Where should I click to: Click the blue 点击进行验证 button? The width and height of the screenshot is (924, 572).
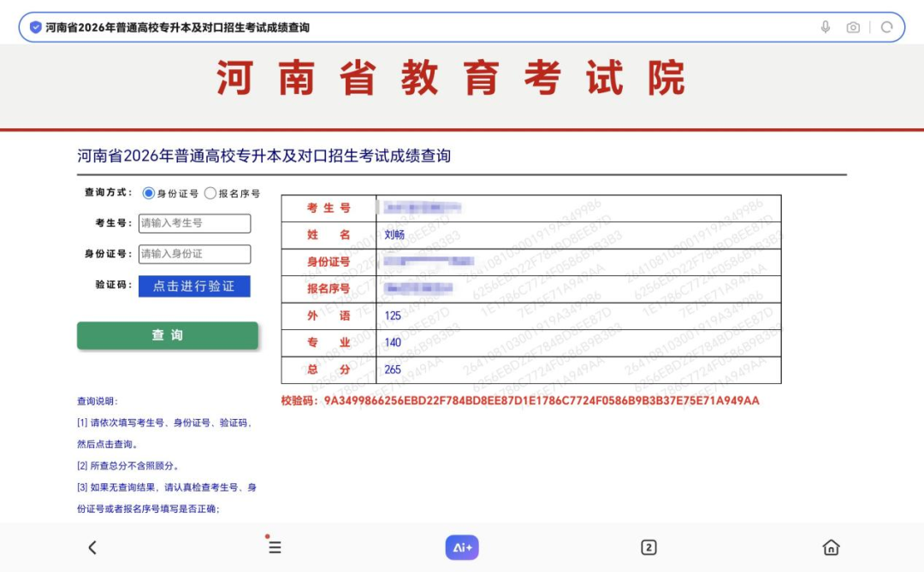point(194,286)
